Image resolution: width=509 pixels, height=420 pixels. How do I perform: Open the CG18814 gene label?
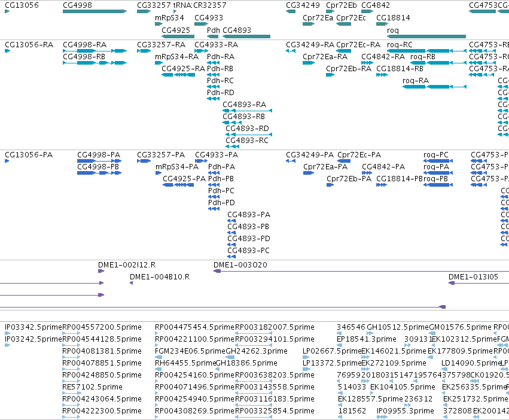393,18
